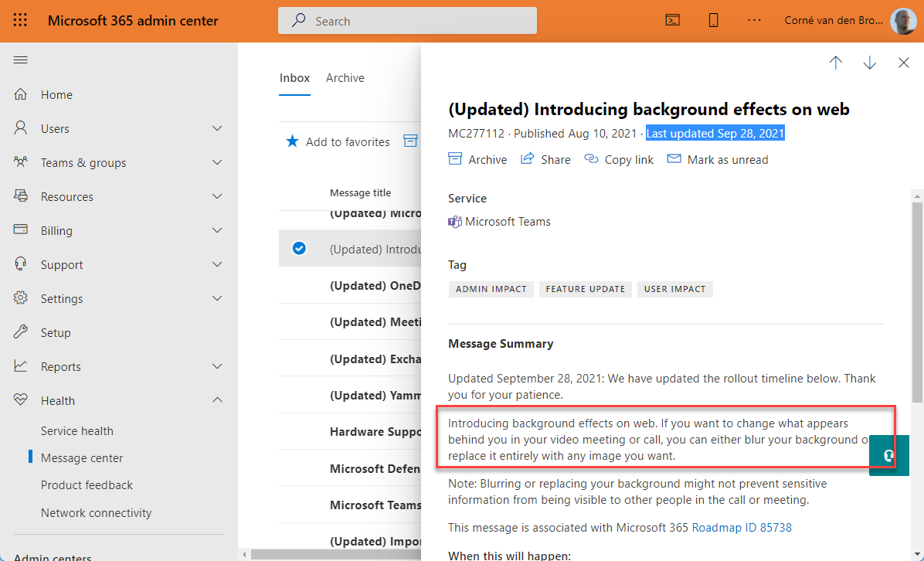Collapse the navigation menu hamburger icon

tap(21, 60)
